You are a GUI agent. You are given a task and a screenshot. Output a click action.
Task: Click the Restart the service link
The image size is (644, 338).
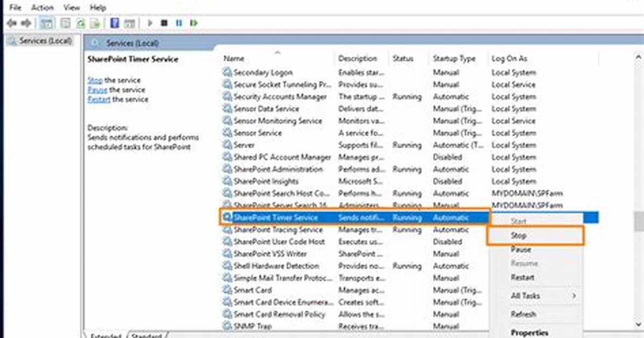pos(99,100)
